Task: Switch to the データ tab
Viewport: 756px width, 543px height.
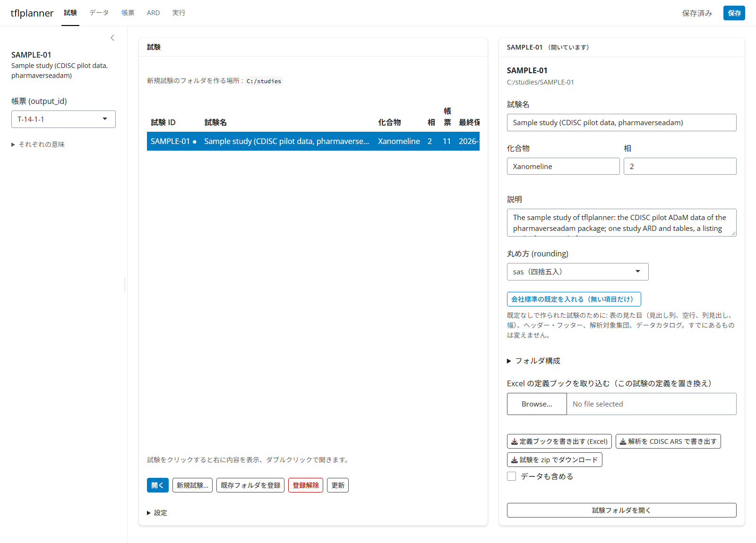Action: tap(99, 13)
